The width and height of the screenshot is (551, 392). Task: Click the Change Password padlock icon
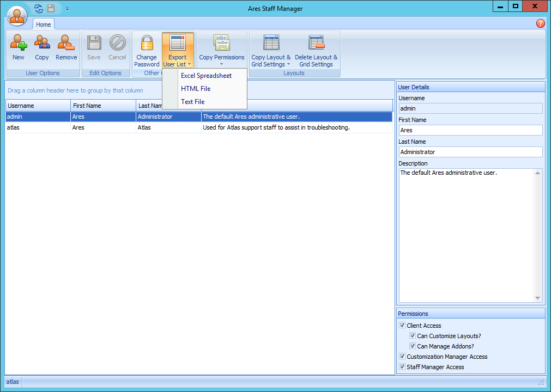(x=147, y=44)
